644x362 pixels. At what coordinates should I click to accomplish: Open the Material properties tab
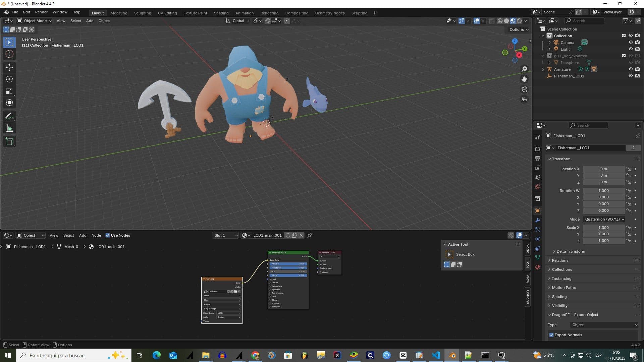(538, 267)
